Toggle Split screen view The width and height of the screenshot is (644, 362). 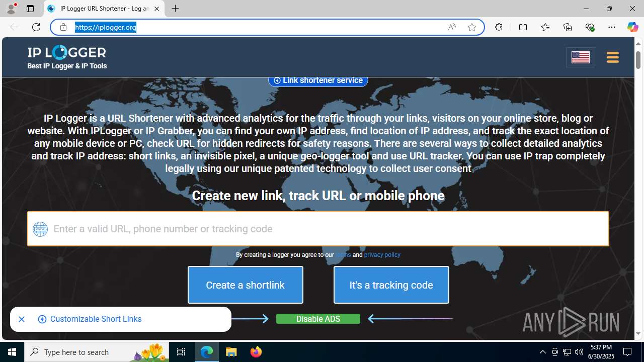(x=523, y=27)
